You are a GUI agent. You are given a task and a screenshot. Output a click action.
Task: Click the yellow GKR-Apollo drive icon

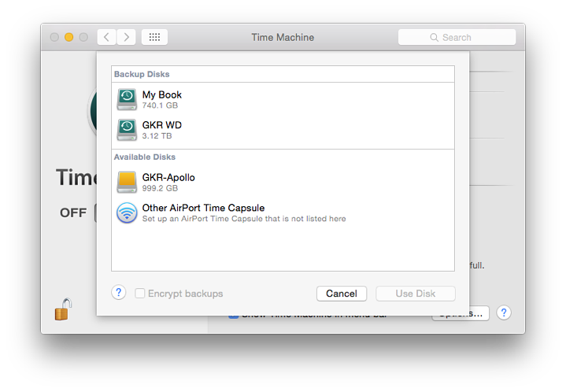click(127, 182)
